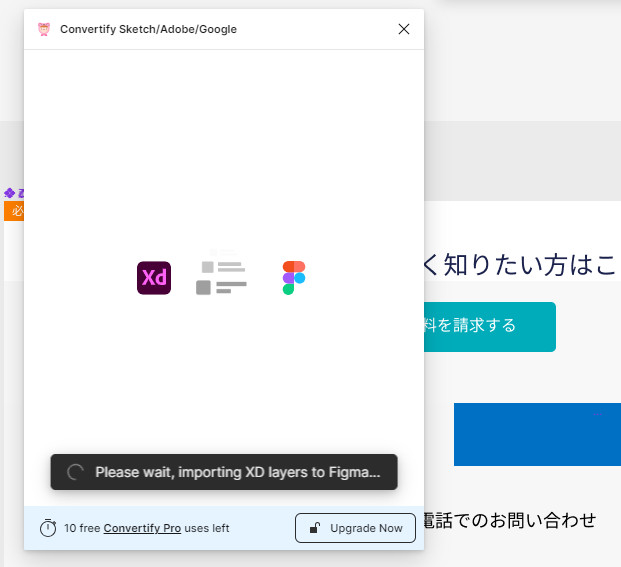Click the Convertify Sketch/Adobe/Google title text
This screenshot has width=621, height=567.
(x=149, y=29)
